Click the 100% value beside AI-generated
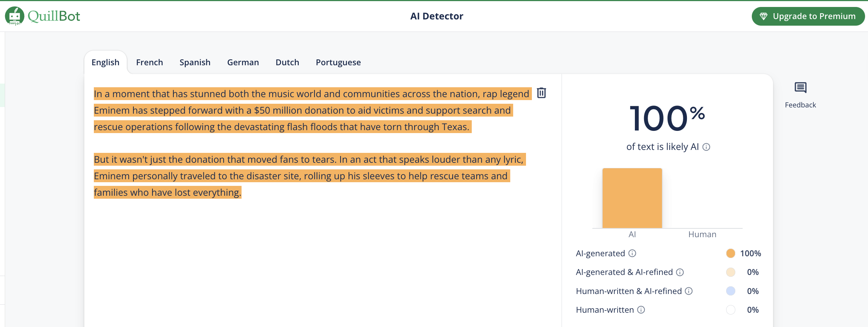 click(750, 253)
